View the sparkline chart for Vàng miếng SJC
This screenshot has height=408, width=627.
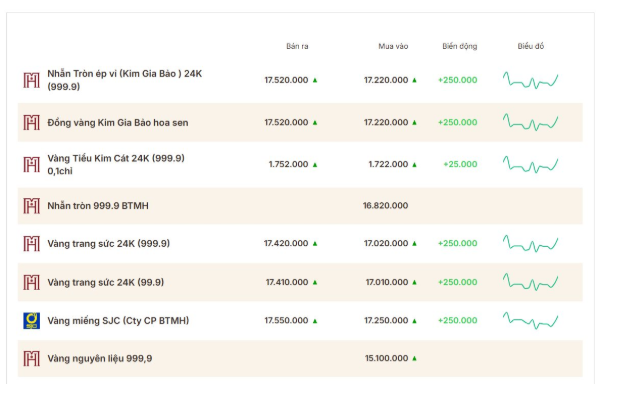tap(530, 320)
